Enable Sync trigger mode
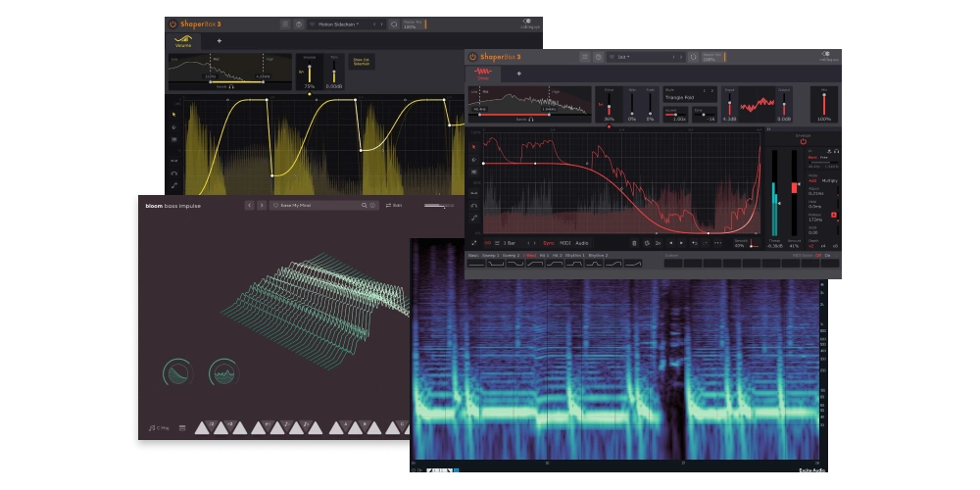The image size is (980, 490). coord(548,243)
